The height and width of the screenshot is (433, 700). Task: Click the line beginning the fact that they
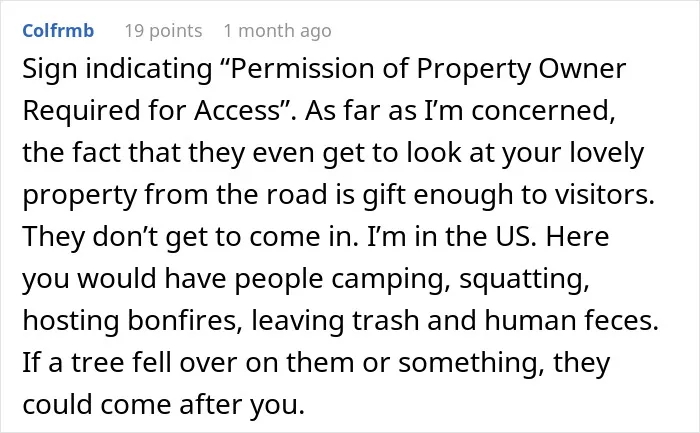click(x=333, y=153)
